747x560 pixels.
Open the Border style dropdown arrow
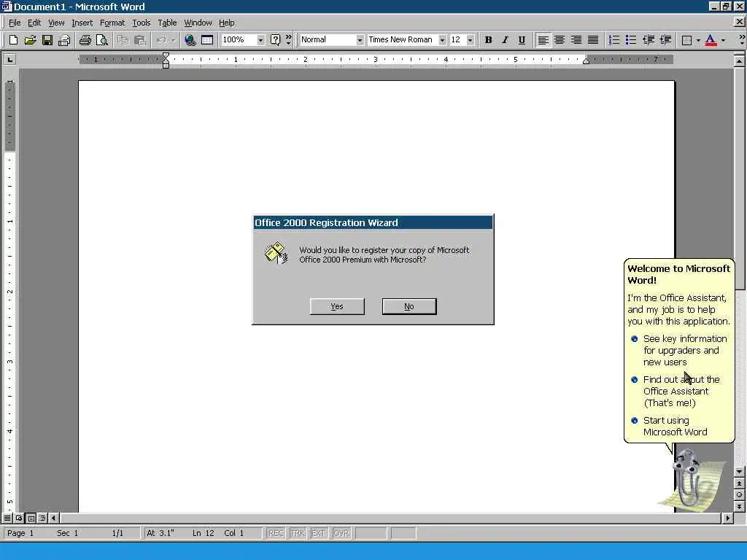(698, 40)
